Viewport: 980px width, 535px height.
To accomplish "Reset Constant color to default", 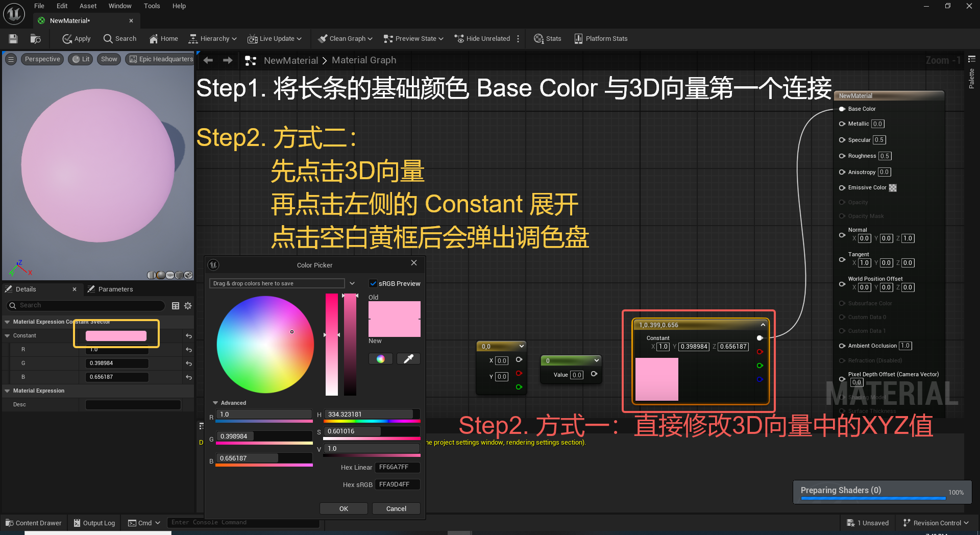I will pyautogui.click(x=189, y=336).
